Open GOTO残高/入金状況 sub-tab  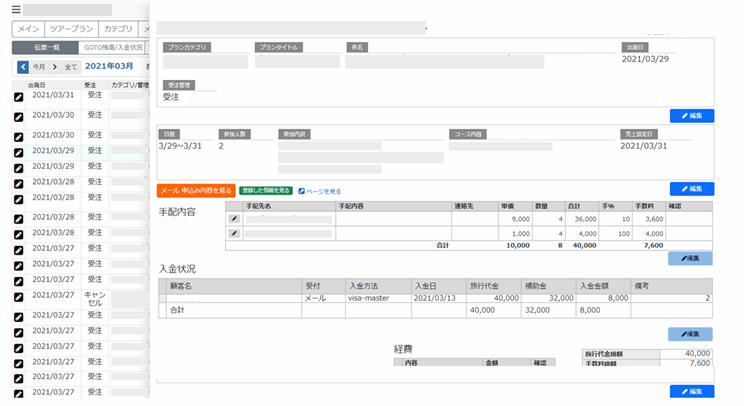click(x=113, y=47)
